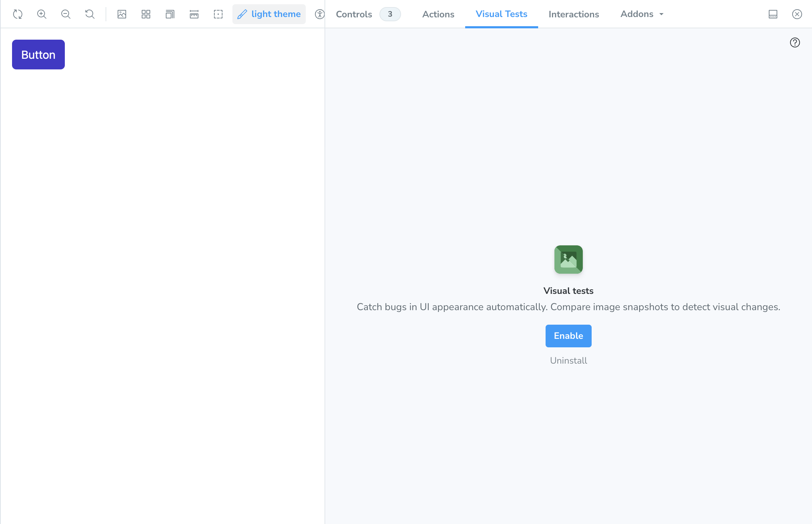Enable Visual tests

568,336
